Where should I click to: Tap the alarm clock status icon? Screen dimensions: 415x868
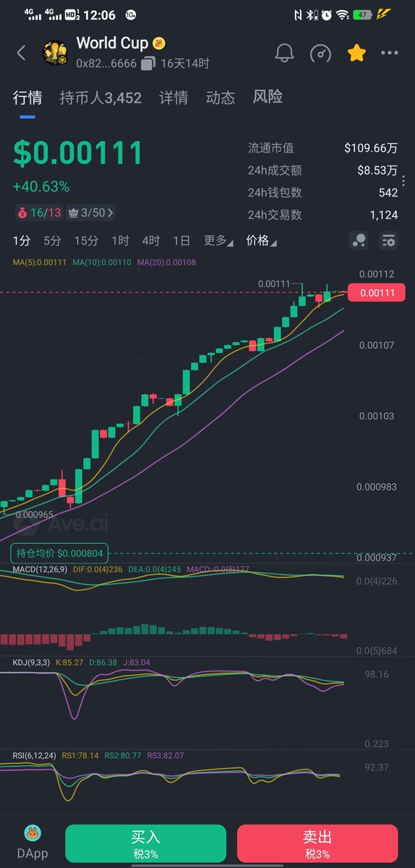pos(327,14)
